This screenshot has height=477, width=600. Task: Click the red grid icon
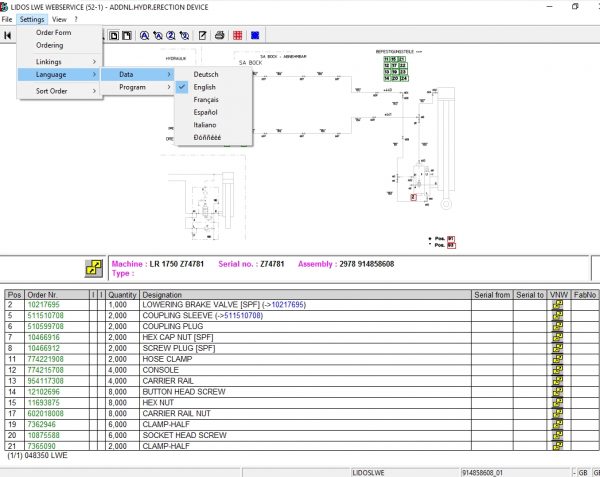[x=238, y=36]
